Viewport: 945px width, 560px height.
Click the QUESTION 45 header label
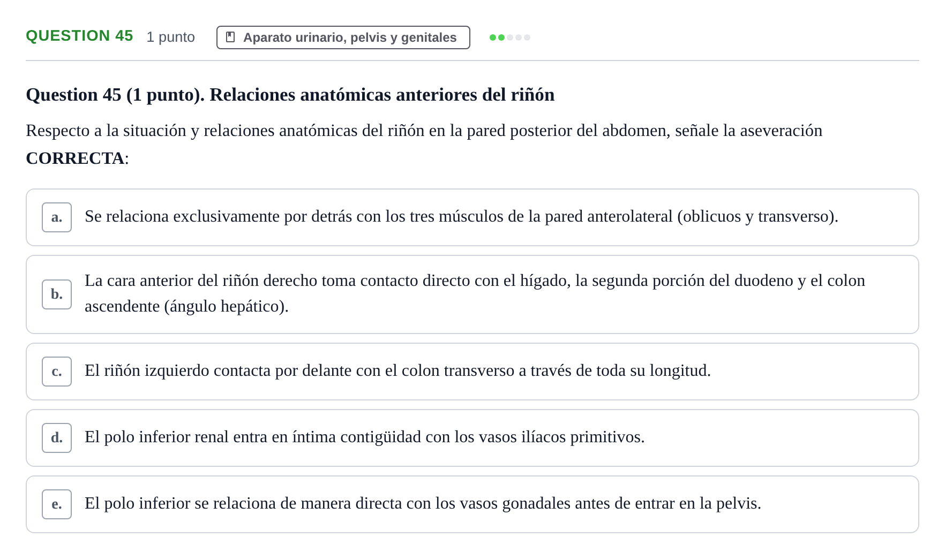[x=79, y=36]
